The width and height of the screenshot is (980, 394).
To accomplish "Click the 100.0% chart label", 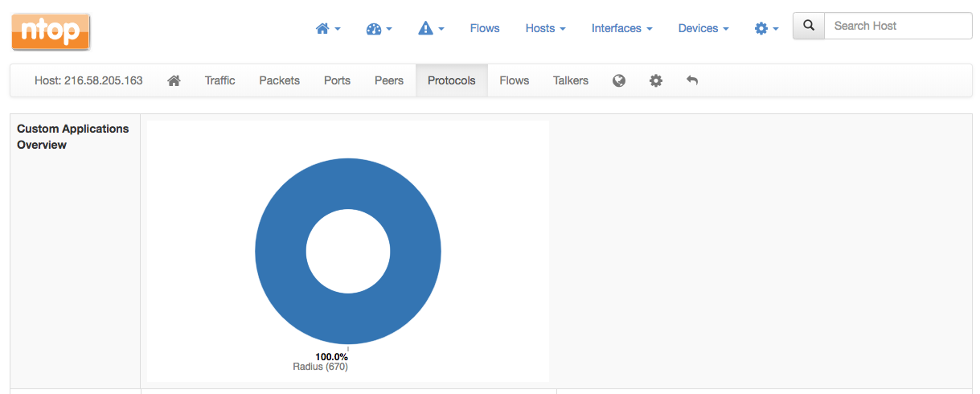I will click(x=331, y=356).
